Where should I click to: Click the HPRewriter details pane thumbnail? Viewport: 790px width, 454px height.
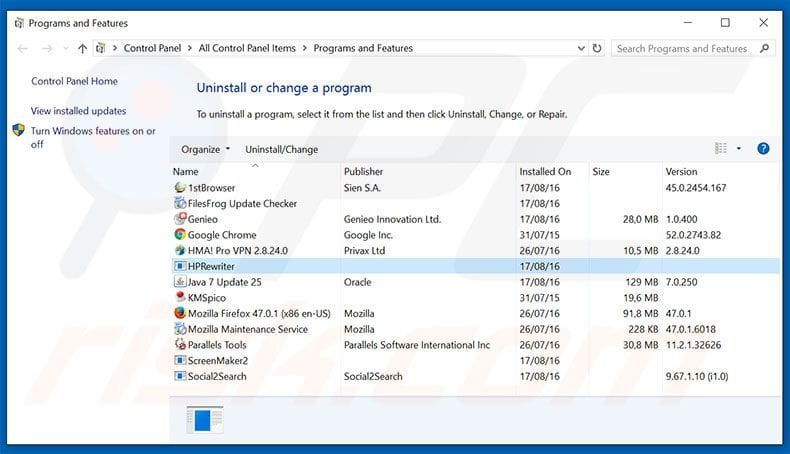click(205, 419)
